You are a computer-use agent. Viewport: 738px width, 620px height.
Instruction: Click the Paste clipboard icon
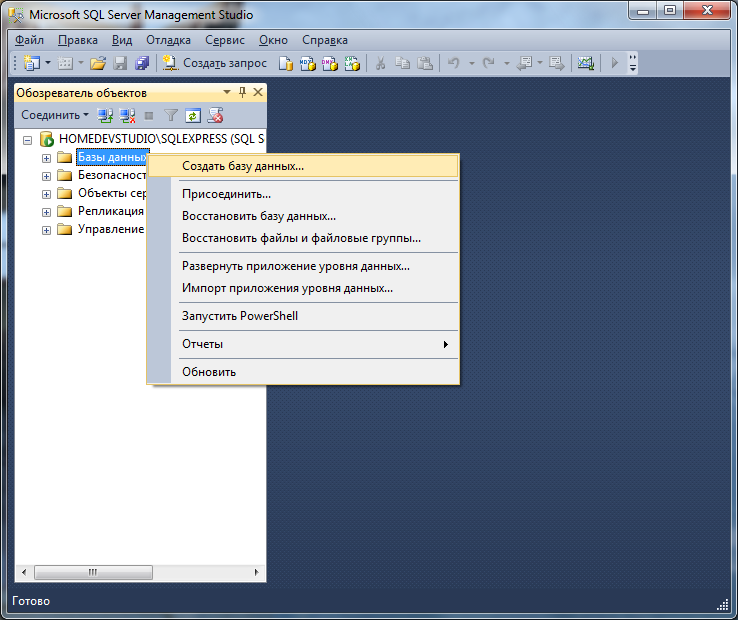(x=425, y=63)
